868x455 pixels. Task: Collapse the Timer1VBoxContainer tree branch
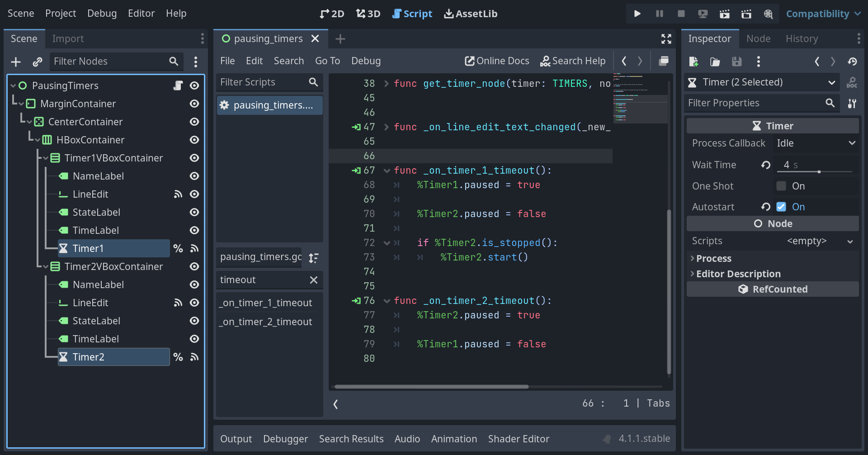[x=45, y=158]
